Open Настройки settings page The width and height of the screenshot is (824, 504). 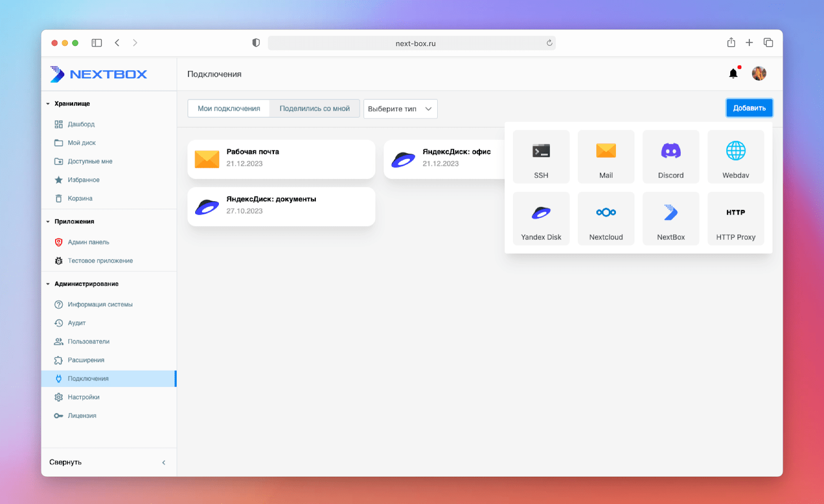[x=109, y=397]
